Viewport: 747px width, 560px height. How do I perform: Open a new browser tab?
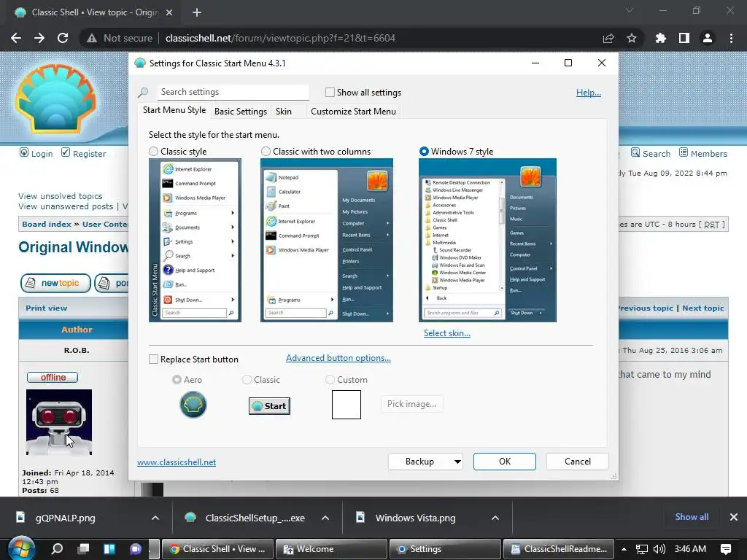coord(197,12)
